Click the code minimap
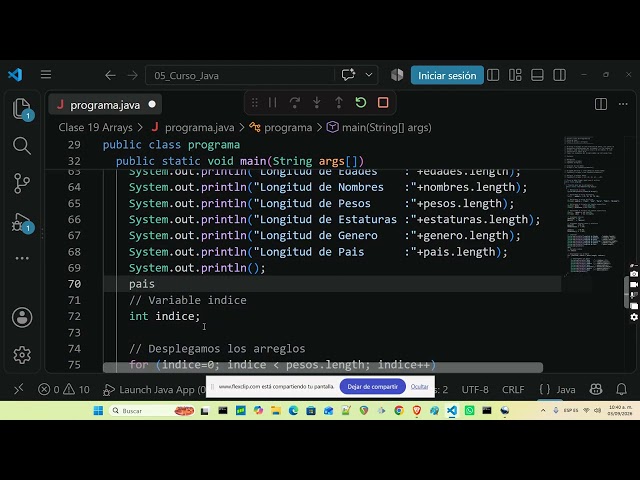 tap(591, 204)
